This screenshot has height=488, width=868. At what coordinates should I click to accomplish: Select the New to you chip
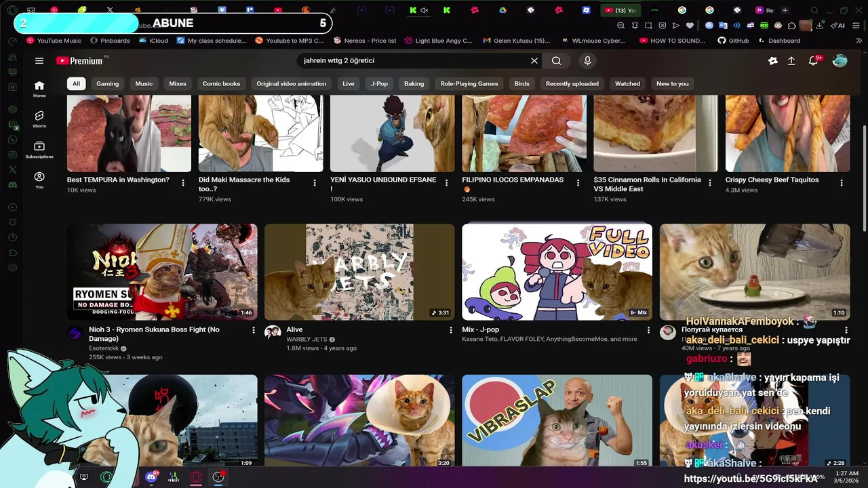[x=672, y=83]
